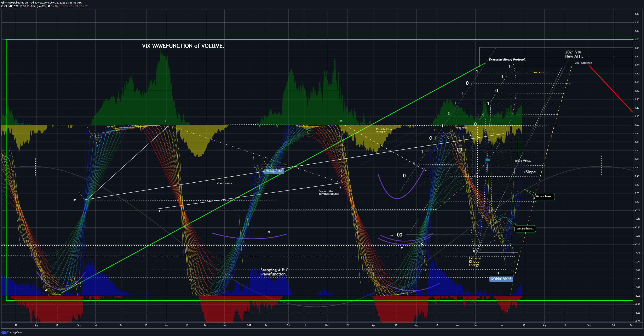
Task: Click the TradingView cloud logo icon
Action: (x=4, y=332)
